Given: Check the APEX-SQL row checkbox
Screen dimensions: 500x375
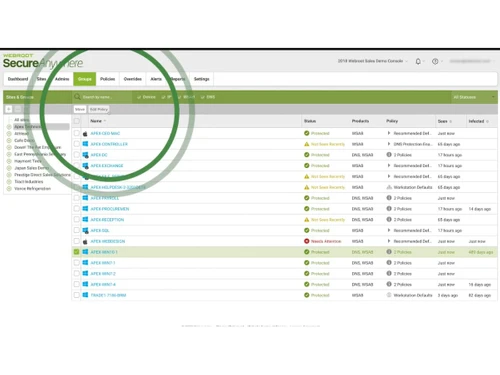Looking at the screenshot, I should coord(77,230).
